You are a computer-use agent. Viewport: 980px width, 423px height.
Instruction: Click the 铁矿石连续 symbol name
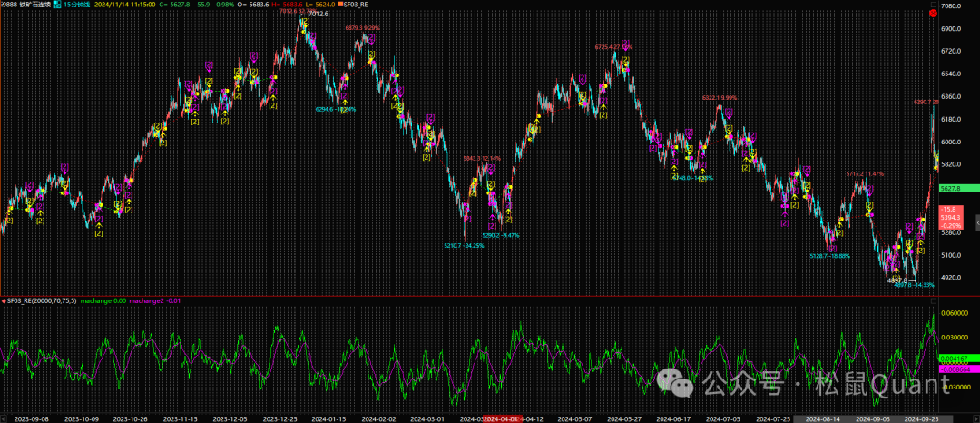click(x=34, y=4)
